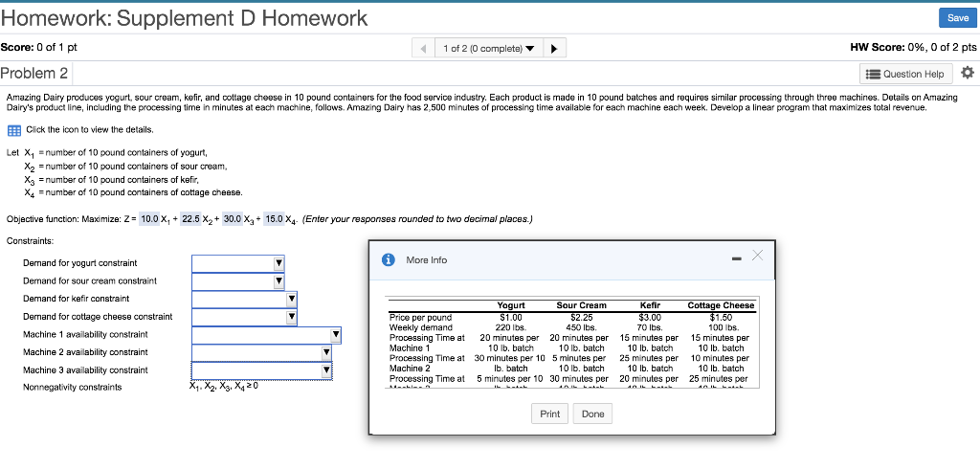Open the Demand for sour cream constraint dropdown
Screen dimensions: 980x470
[237, 281]
